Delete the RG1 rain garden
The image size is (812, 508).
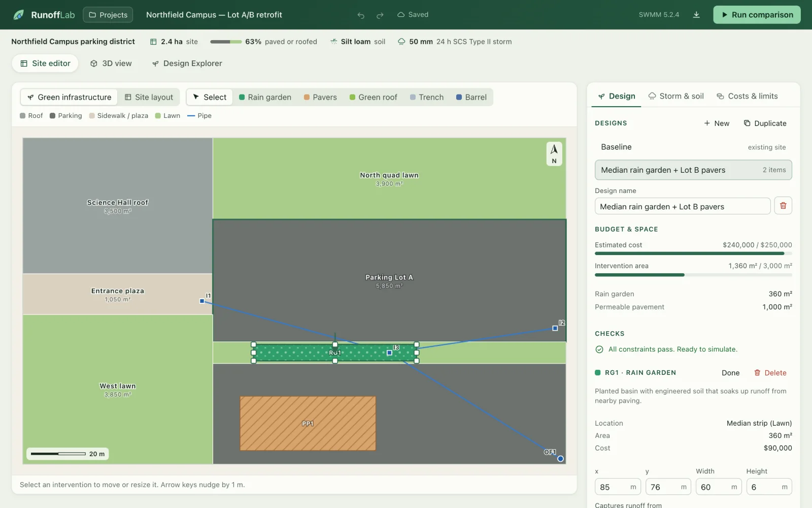770,373
